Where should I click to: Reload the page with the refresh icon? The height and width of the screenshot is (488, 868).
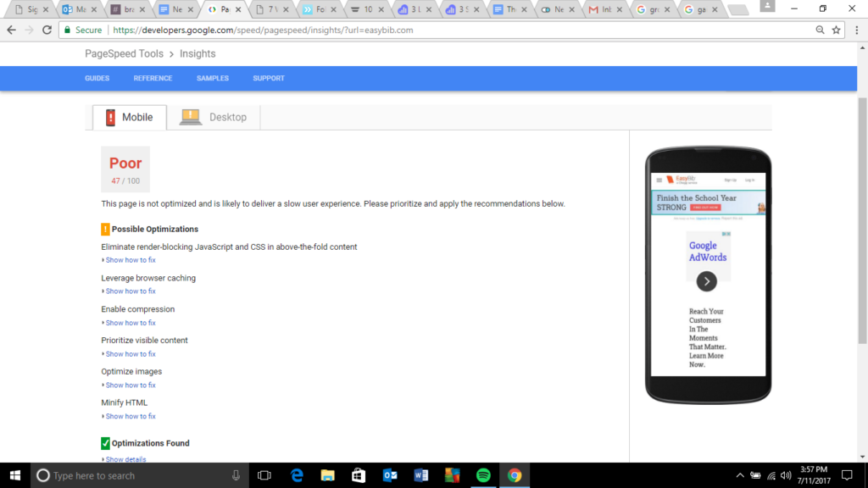[x=47, y=30]
